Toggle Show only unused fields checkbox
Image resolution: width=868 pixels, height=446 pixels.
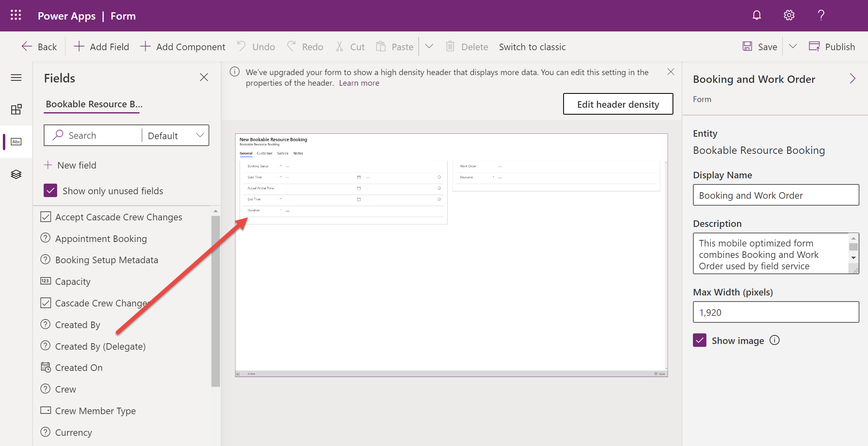point(51,191)
